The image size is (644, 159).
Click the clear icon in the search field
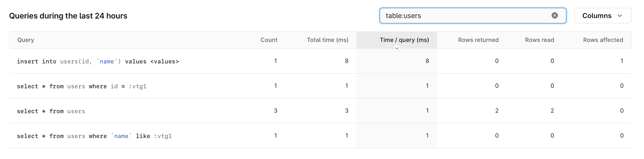coord(555,16)
